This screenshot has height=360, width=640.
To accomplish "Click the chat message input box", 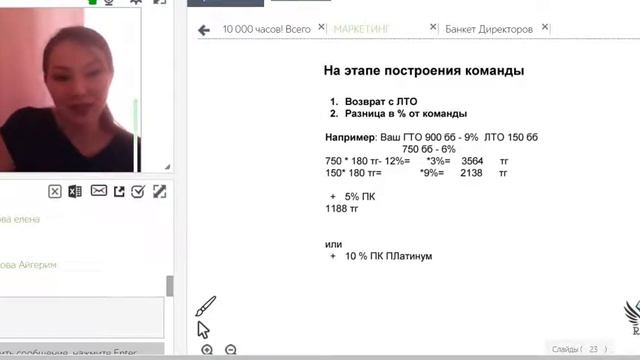I will 82,318.
